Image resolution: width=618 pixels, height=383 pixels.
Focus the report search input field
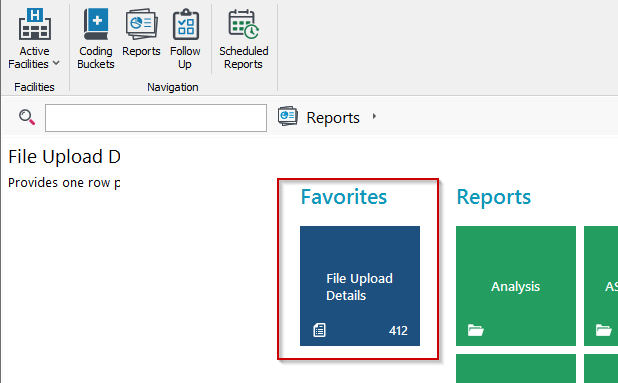click(x=156, y=118)
